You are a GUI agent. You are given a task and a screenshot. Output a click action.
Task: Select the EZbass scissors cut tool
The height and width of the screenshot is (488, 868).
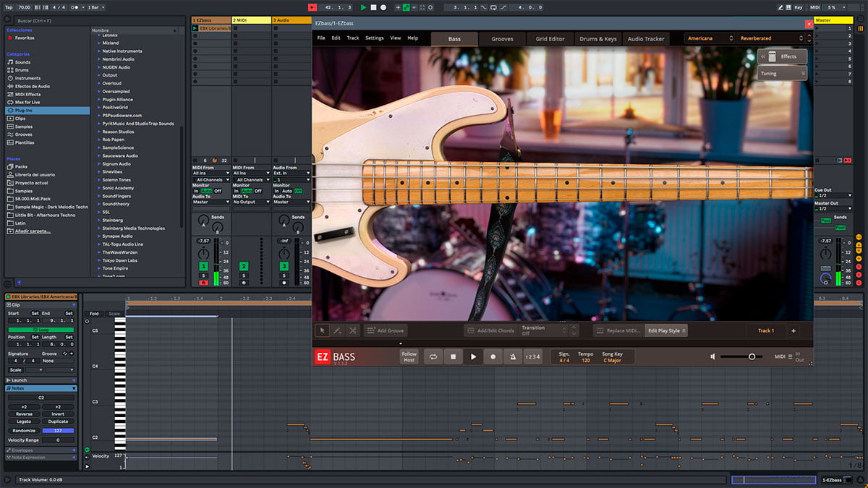click(x=352, y=330)
